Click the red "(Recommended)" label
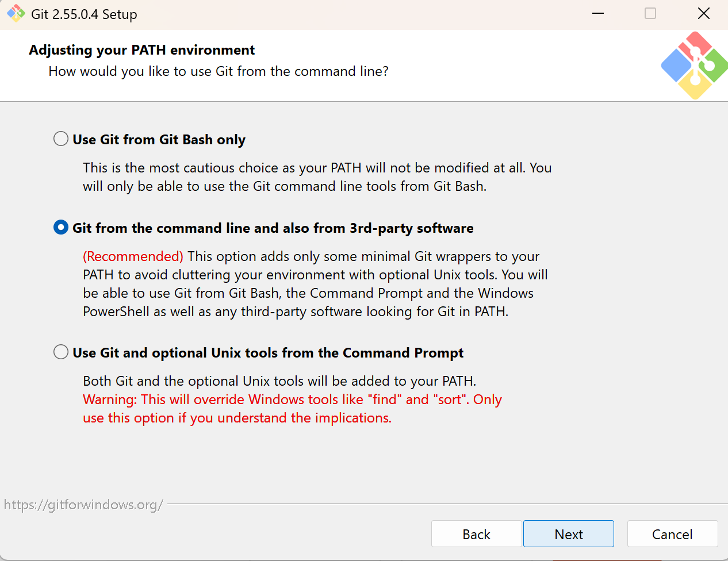 pyautogui.click(x=133, y=256)
